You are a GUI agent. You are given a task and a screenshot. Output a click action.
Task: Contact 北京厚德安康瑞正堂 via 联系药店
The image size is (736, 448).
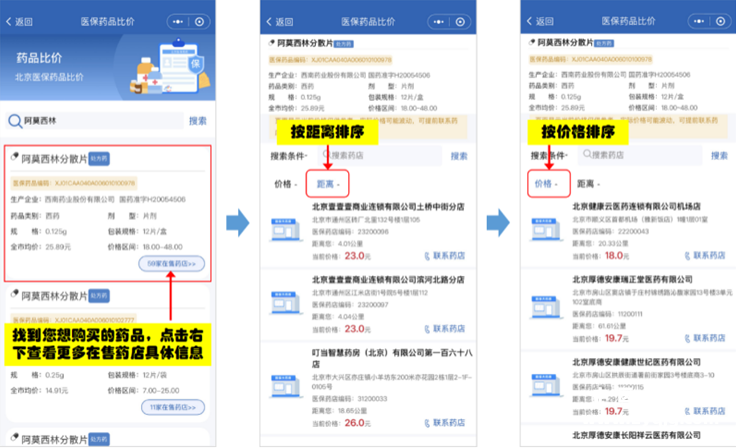pos(705,338)
